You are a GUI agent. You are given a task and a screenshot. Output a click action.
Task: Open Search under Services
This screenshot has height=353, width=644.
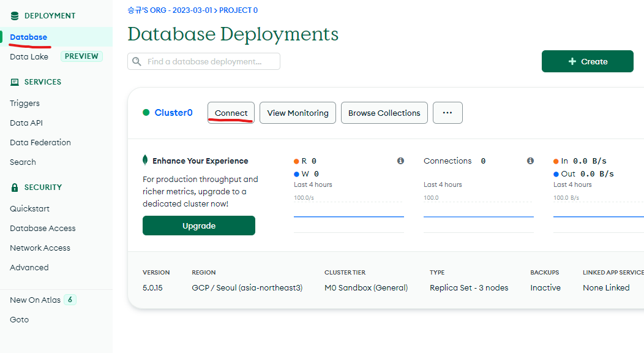[x=23, y=162]
